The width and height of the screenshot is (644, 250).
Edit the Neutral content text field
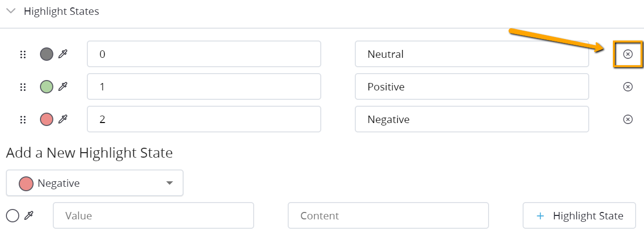pos(471,54)
